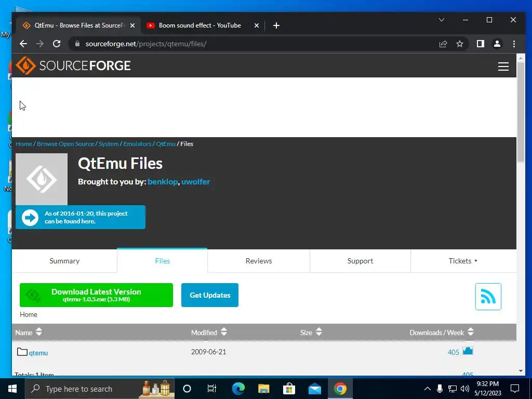Open the Chrome side panel icon
The height and width of the screenshot is (399, 532).
pyautogui.click(x=480, y=44)
